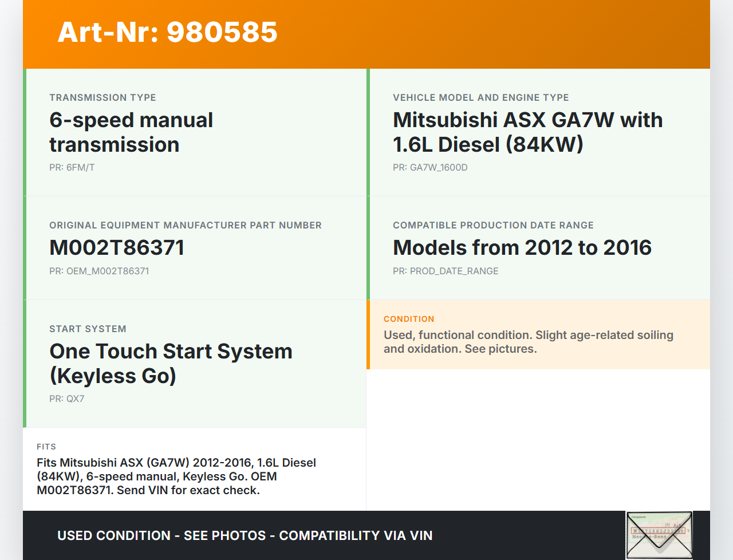Click the PR: GA7W_1600D code
Image resolution: width=733 pixels, height=560 pixels.
pos(430,168)
